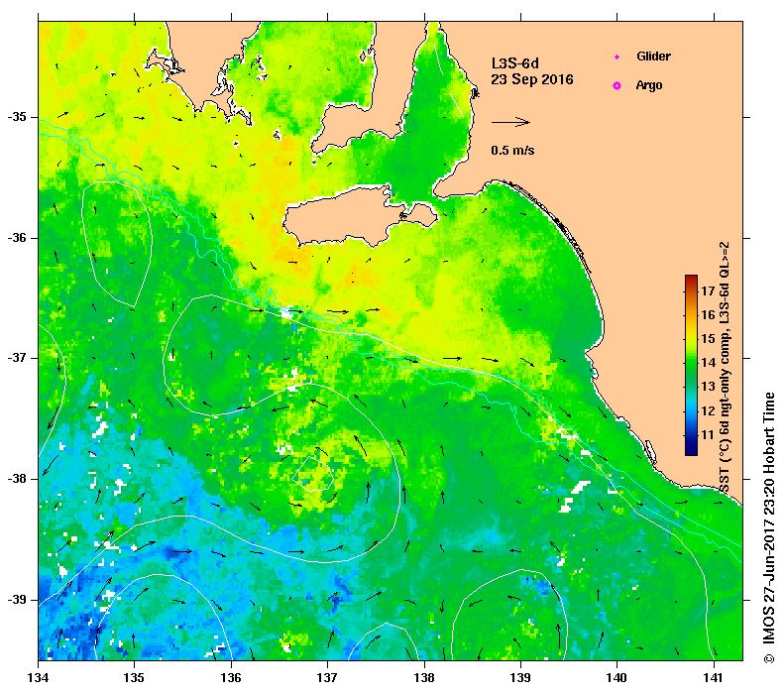
Task: Click the colorbar value 12
Action: pos(708,410)
